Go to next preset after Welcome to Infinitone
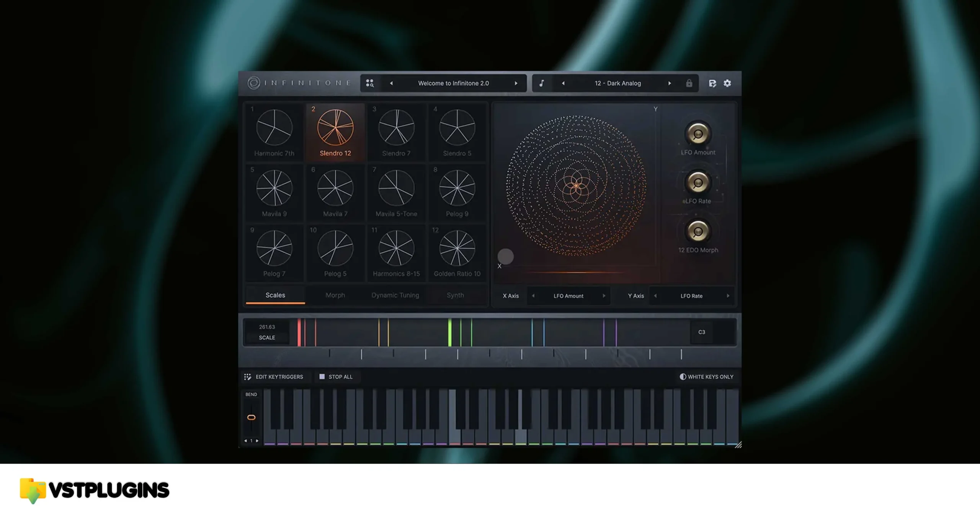980x519 pixels. click(x=516, y=83)
